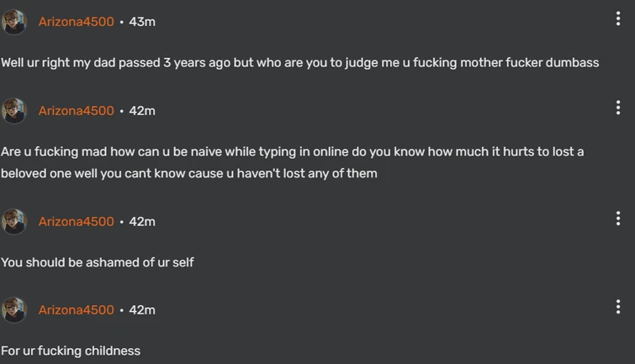Open three-dot menu on the 'naive while typing' comment
The height and width of the screenshot is (364, 635).
click(618, 108)
